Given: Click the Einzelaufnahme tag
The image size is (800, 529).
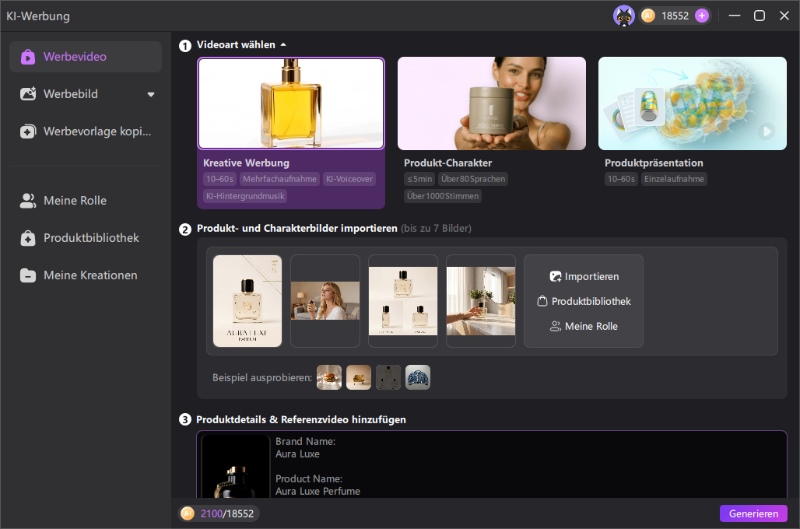Looking at the screenshot, I should [674, 179].
